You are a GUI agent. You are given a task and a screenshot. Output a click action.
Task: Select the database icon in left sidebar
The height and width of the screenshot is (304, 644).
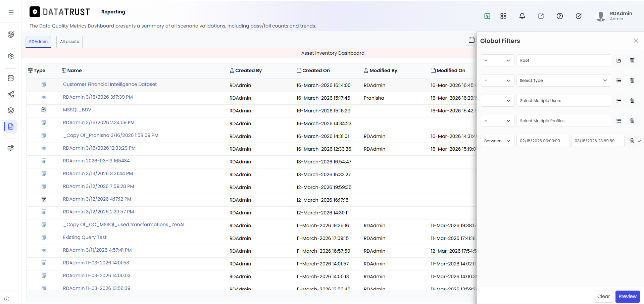click(11, 78)
